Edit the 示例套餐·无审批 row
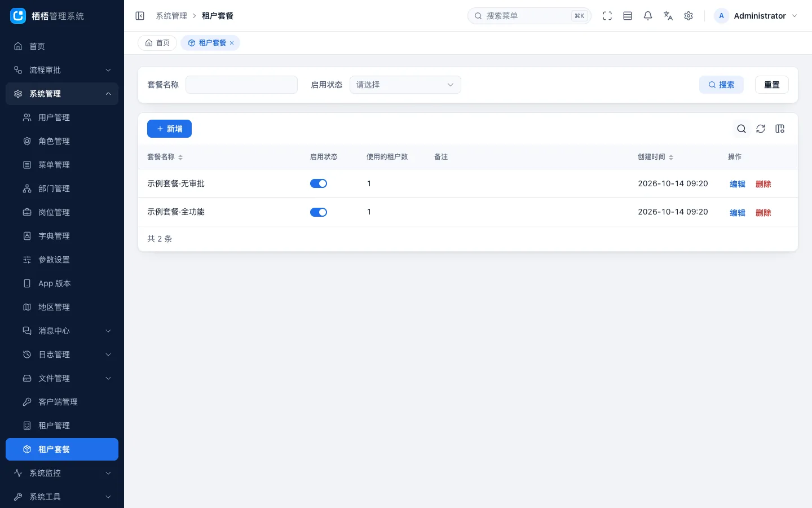 click(738, 184)
